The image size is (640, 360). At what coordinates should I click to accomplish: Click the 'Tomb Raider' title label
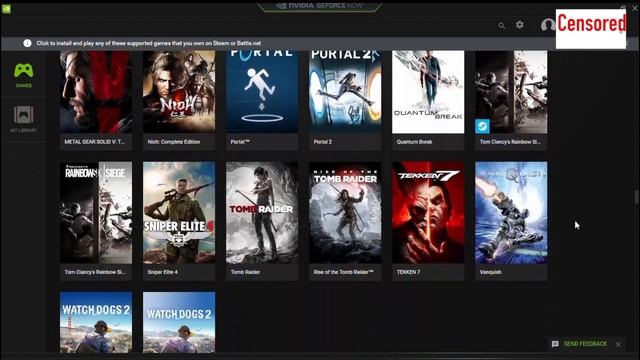[x=245, y=272]
